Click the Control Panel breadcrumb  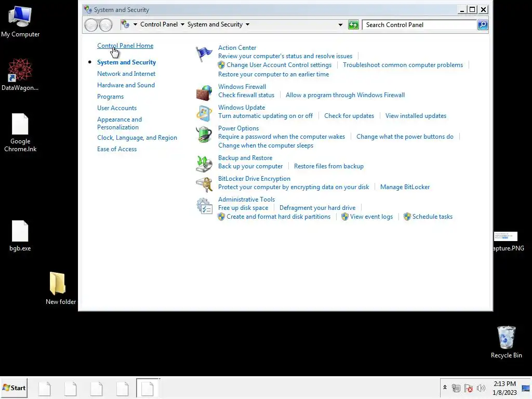[159, 24]
